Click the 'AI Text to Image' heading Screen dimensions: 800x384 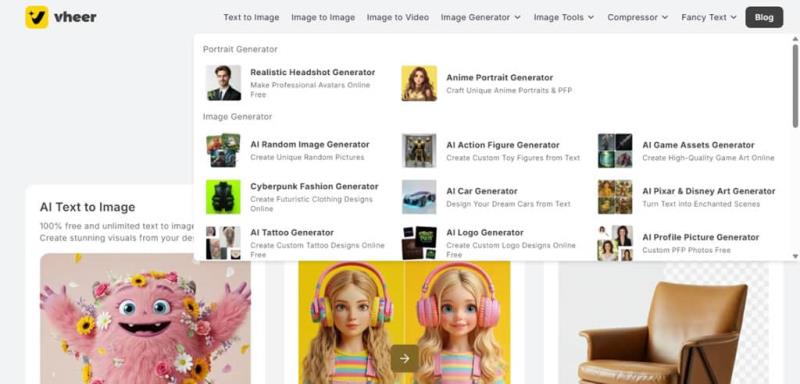click(x=87, y=207)
